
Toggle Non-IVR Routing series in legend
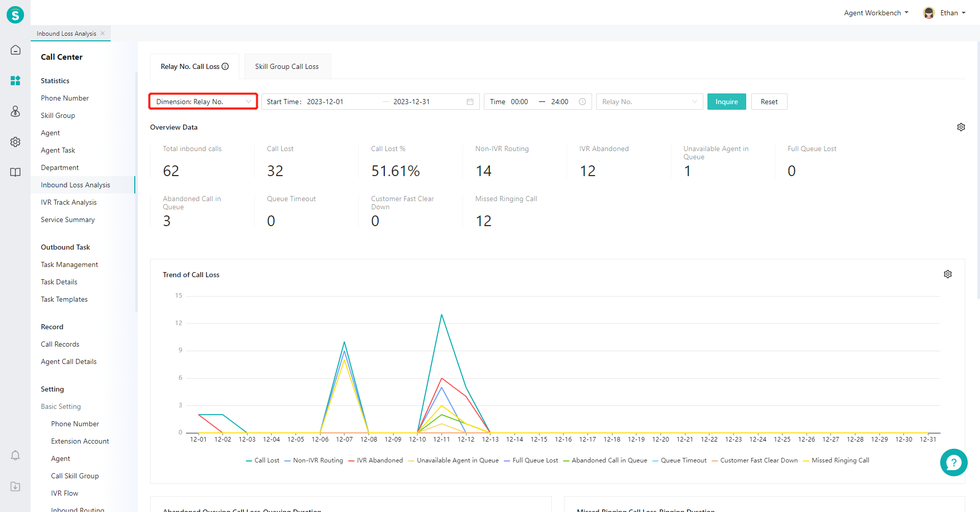point(313,460)
